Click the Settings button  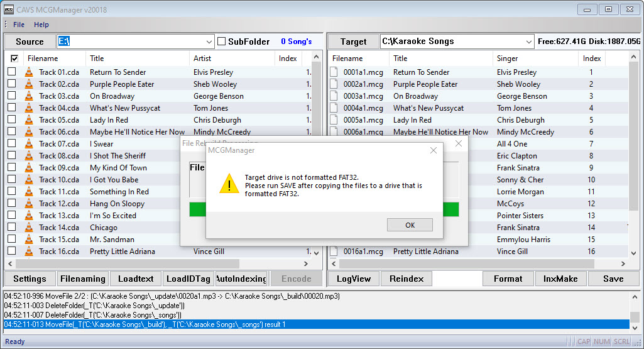coord(30,279)
